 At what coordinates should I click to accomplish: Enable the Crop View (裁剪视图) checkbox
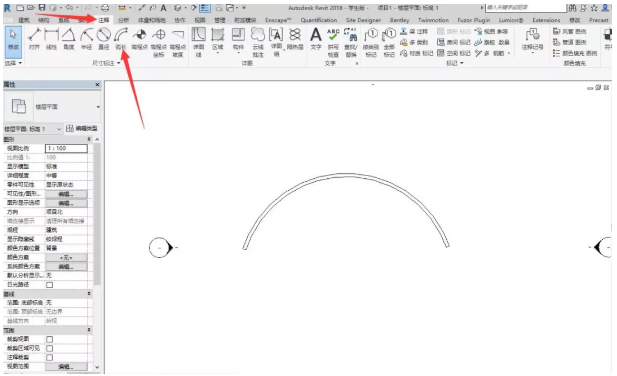click(50, 339)
